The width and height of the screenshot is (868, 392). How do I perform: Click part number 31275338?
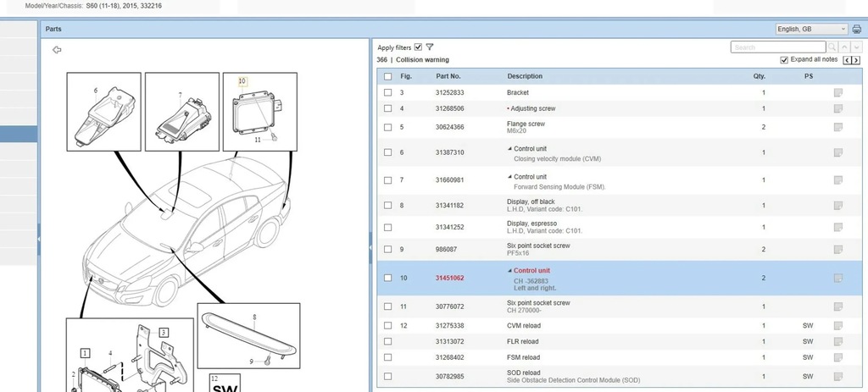(449, 326)
